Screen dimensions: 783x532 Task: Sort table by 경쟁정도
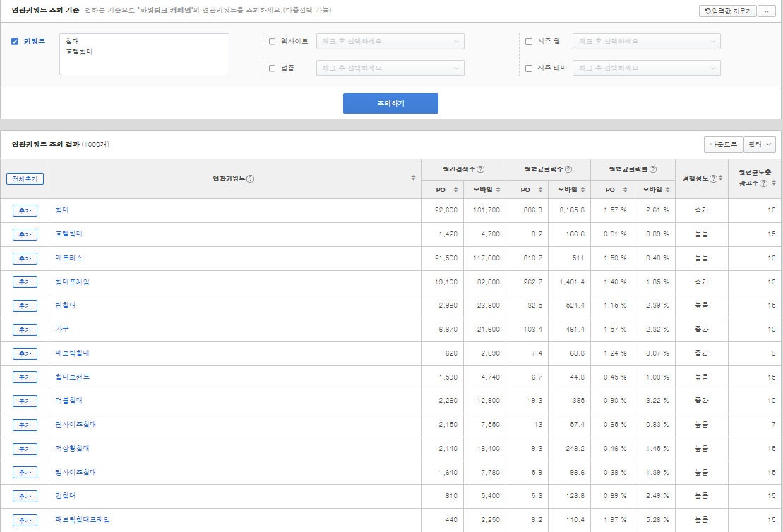click(x=721, y=179)
